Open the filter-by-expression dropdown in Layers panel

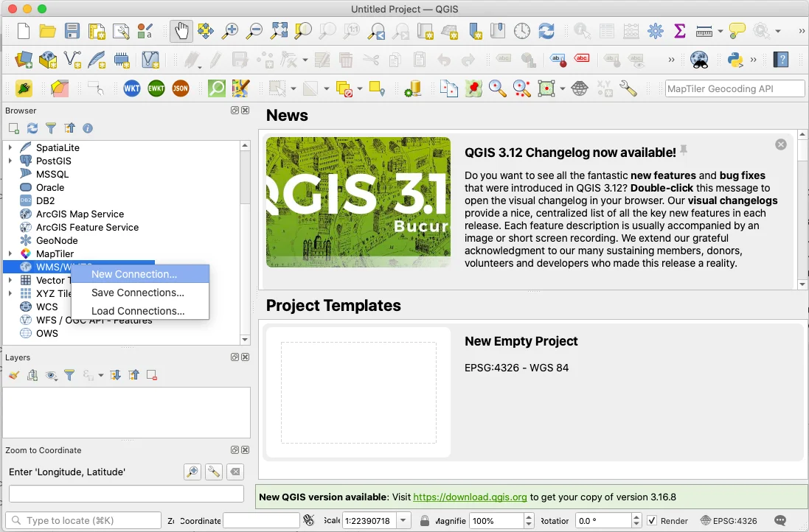coord(100,375)
